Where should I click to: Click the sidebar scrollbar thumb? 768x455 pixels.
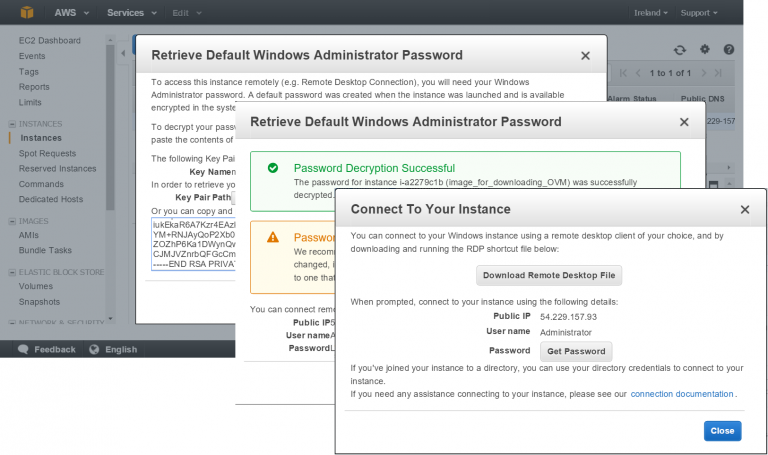110,127
